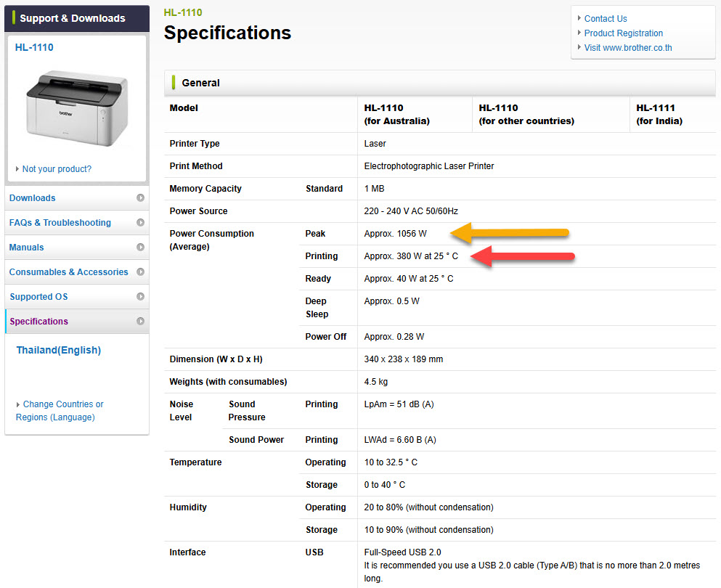Click the Not your product? link
Screen dimensions: 721x588
click(x=57, y=168)
